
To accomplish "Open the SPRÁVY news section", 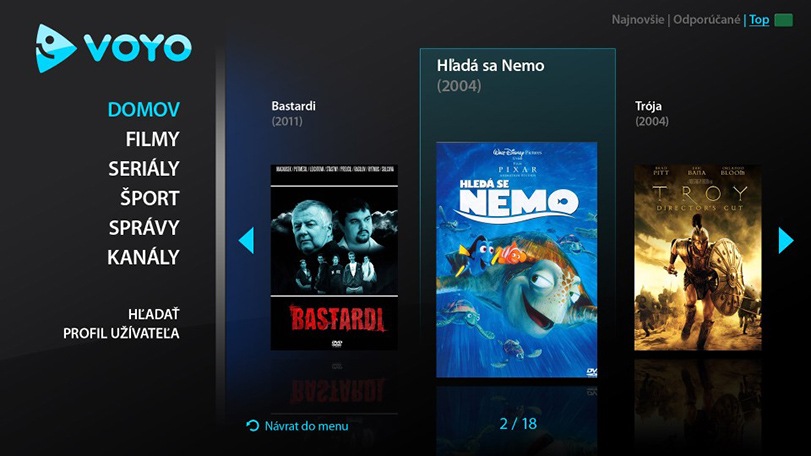I will point(144,227).
